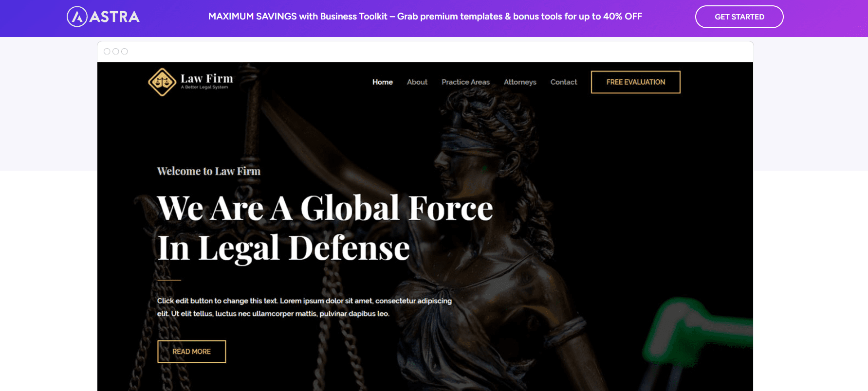Open the Attorneys menu item
The image size is (868, 391).
click(520, 82)
